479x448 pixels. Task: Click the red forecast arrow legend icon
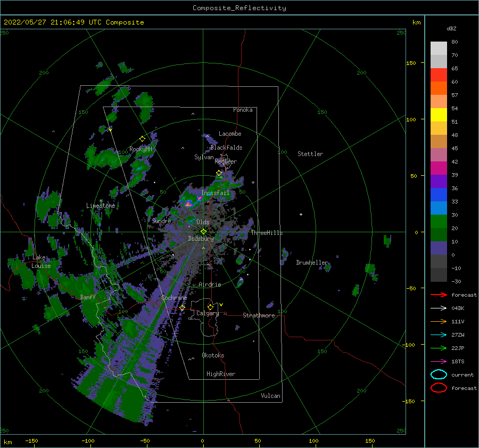point(439,295)
